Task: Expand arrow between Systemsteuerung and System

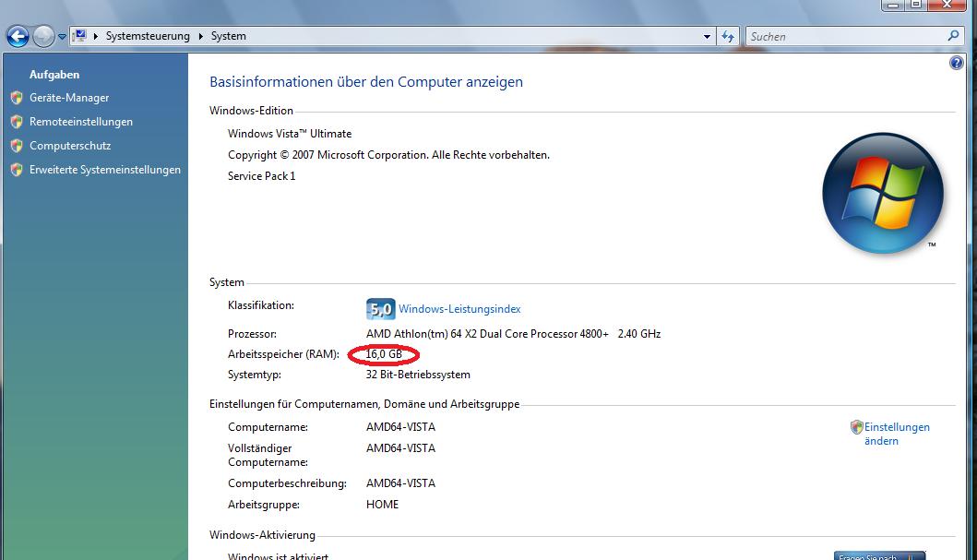Action: coord(200,36)
